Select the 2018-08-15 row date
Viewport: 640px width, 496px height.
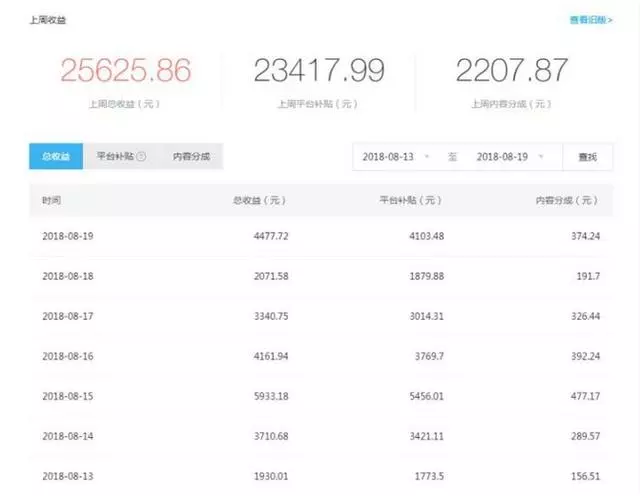tap(68, 396)
